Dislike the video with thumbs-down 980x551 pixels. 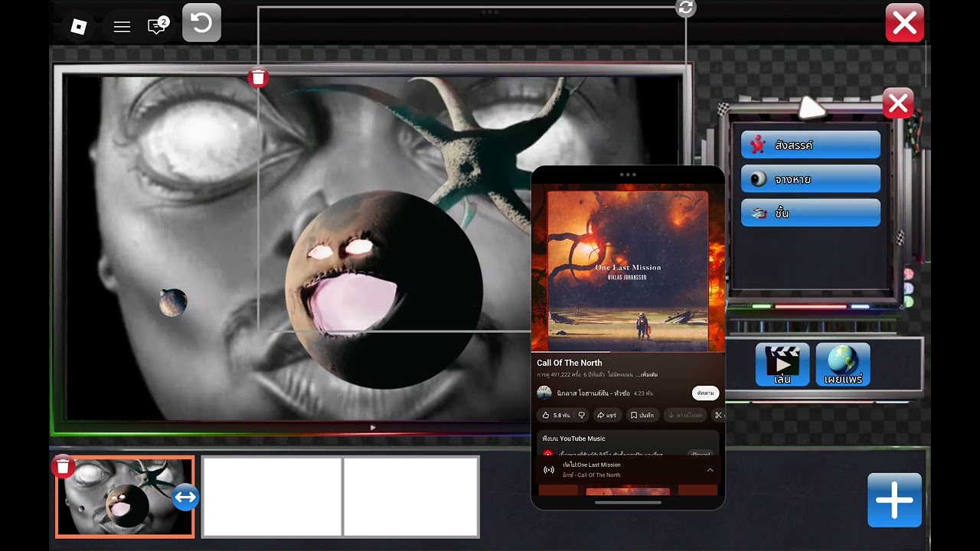click(x=582, y=416)
